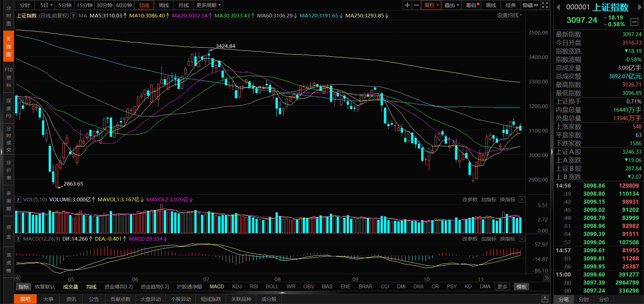This screenshot has width=644, height=304.
Task: Enter fullscreen with the expand icon
Action: tap(545, 5)
